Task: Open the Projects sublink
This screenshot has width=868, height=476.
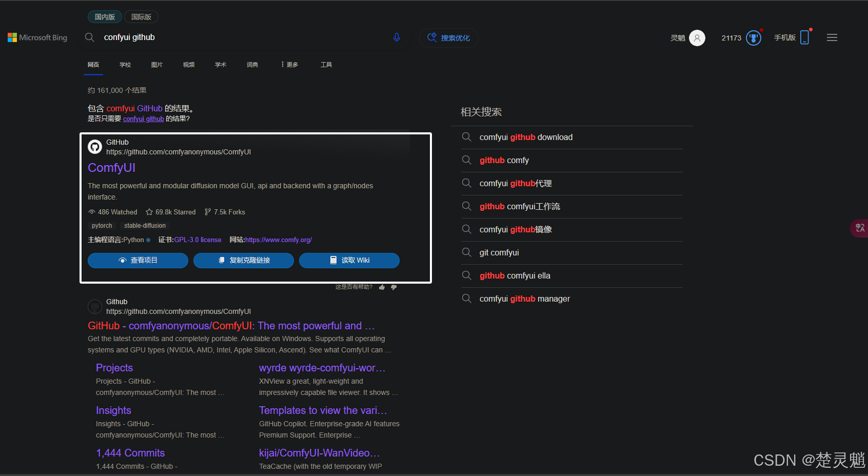Action: tap(114, 368)
